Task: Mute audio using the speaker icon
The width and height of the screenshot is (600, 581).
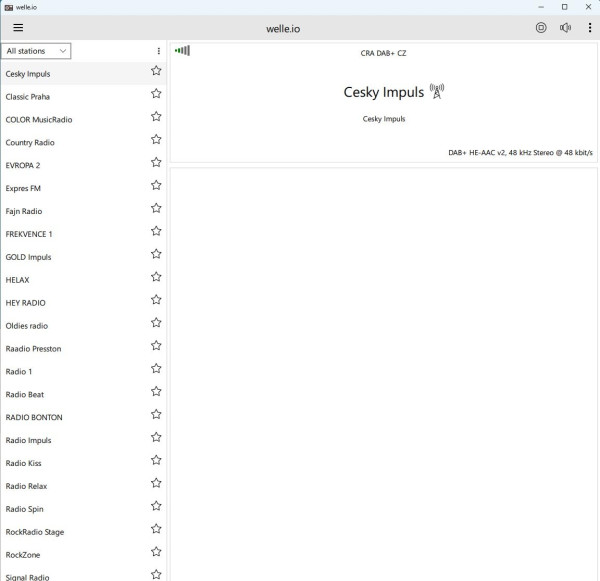Action: click(x=565, y=28)
